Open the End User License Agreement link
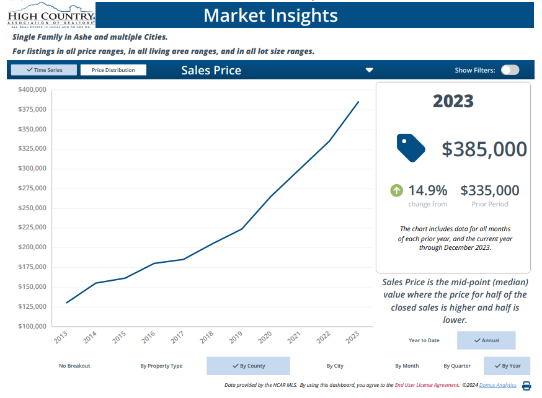The image size is (542, 398). click(427, 385)
